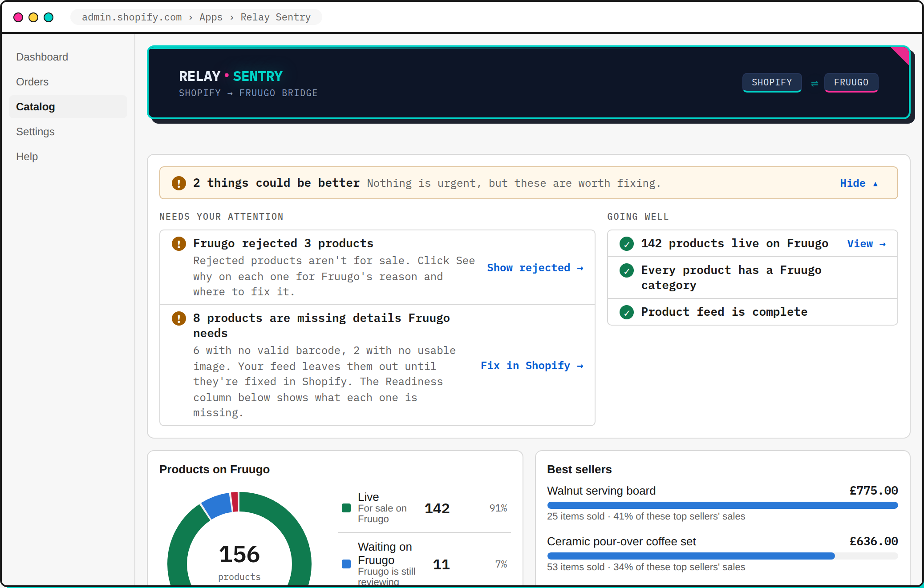Image resolution: width=924 pixels, height=588 pixels.
Task: Open the Dashboard sidebar item
Action: [x=68, y=57]
